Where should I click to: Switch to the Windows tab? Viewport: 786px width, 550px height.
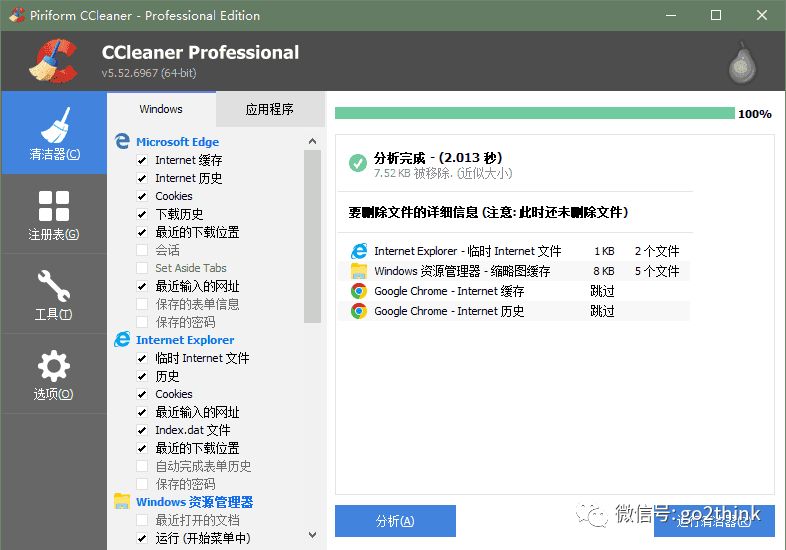click(x=161, y=109)
